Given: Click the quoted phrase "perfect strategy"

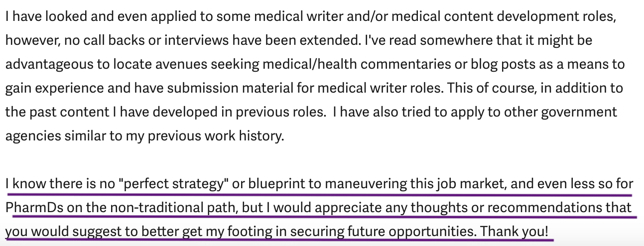Looking at the screenshot, I should point(173,184).
